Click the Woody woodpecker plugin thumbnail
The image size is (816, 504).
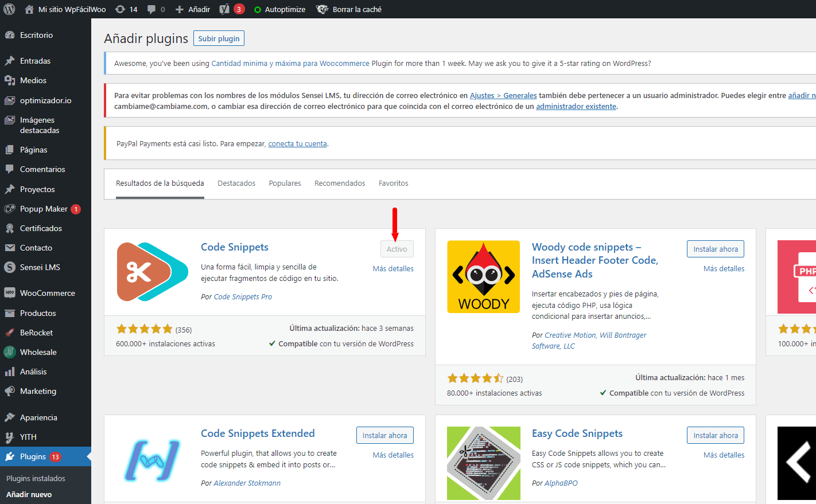pos(484,277)
